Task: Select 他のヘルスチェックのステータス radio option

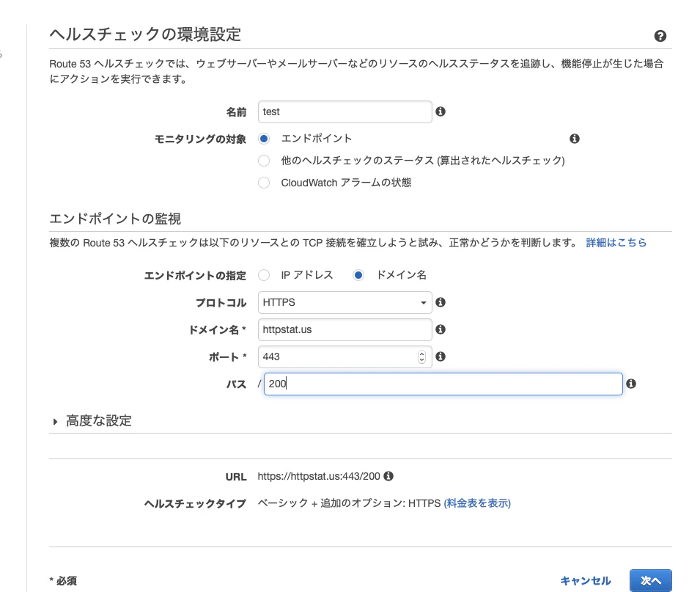Action: coord(264,161)
